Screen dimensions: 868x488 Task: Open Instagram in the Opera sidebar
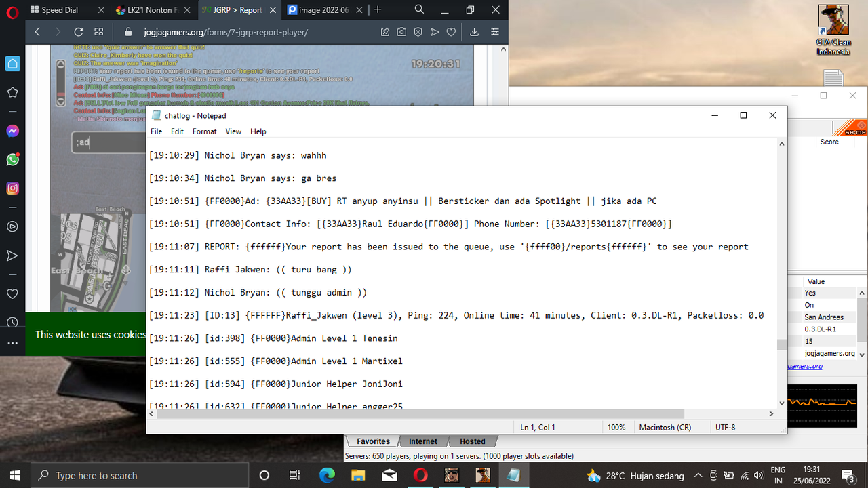[12, 188]
